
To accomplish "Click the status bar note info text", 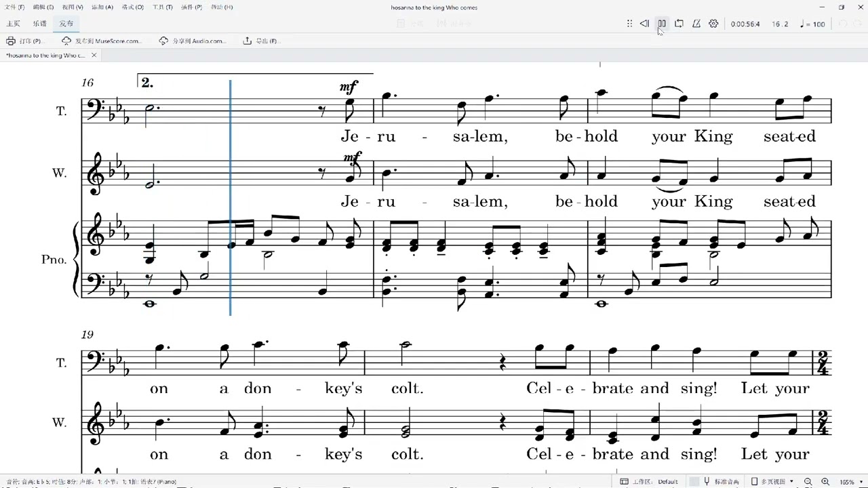I will point(91,482).
